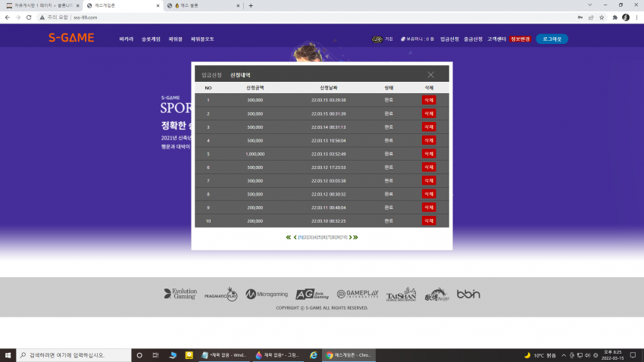Click the 로그아웃 button
This screenshot has height=362, width=644.
coord(552,39)
